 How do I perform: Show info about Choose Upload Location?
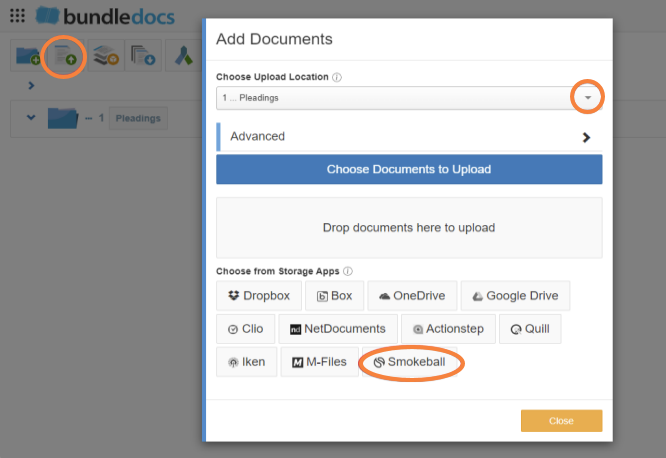tap(337, 77)
